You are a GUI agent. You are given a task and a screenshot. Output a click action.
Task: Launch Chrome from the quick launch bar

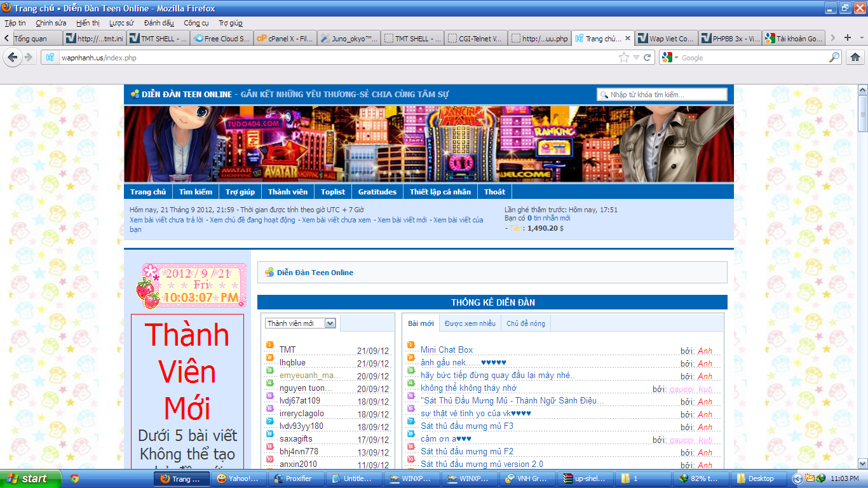click(x=74, y=478)
